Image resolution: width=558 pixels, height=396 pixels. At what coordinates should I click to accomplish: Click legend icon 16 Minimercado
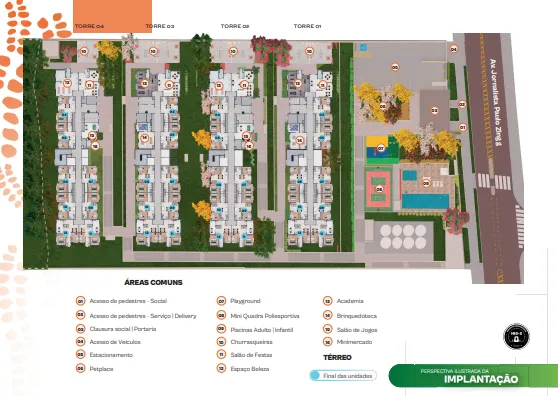coord(327,342)
